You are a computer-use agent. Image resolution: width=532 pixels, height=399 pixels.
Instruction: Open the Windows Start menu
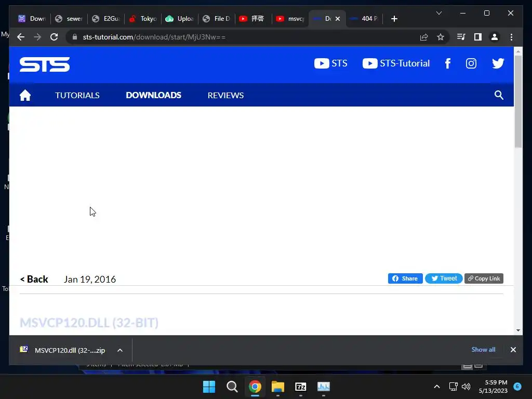click(209, 387)
